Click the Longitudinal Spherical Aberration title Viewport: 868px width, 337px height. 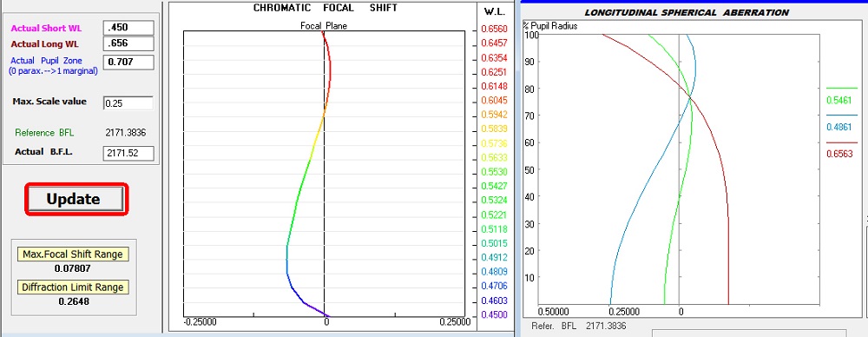687,12
